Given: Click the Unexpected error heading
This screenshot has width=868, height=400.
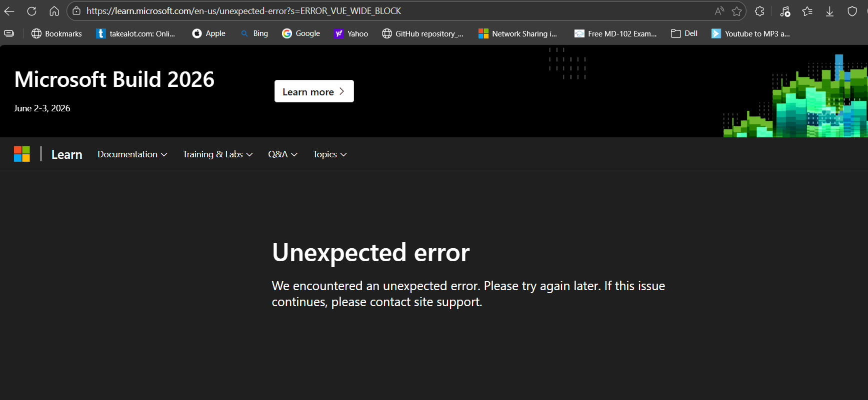Looking at the screenshot, I should (370, 252).
